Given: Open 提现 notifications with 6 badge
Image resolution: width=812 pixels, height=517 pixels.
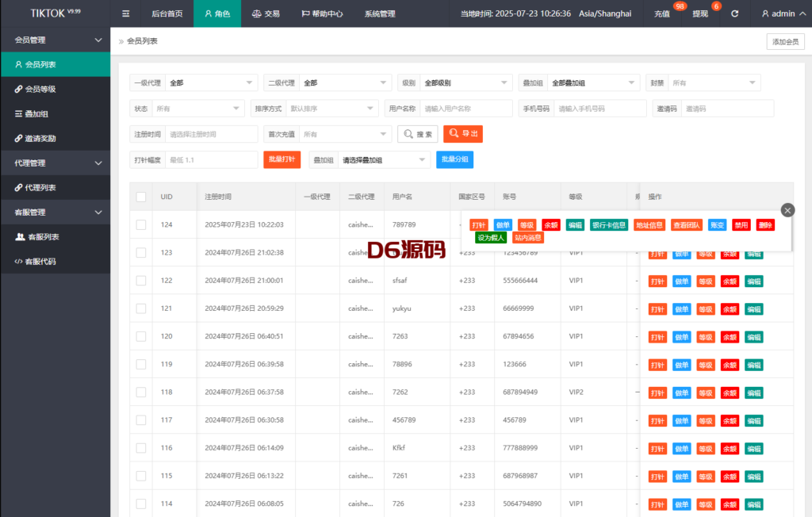Looking at the screenshot, I should (x=701, y=13).
